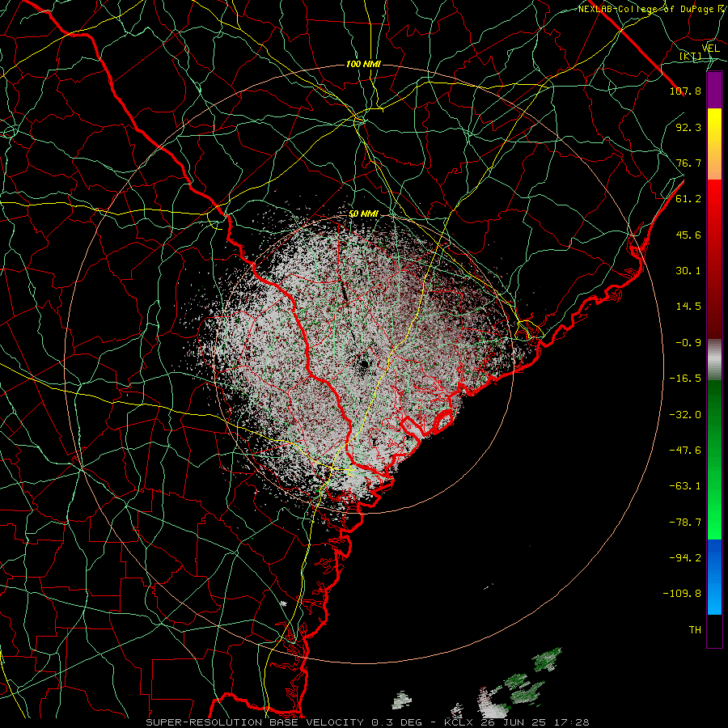The height and width of the screenshot is (728, 728).
Task: Click the 107.8 value on velocity scale
Action: click(x=685, y=91)
